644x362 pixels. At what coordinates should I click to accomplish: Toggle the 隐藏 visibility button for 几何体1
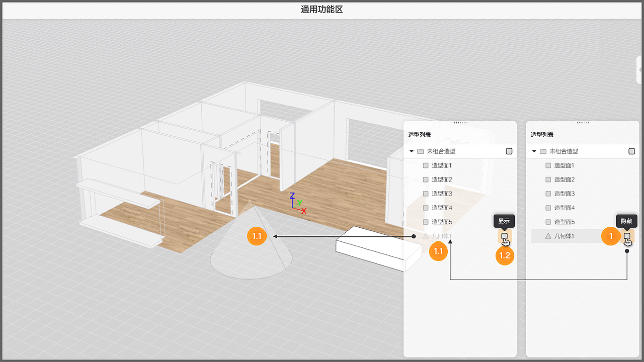pos(626,236)
